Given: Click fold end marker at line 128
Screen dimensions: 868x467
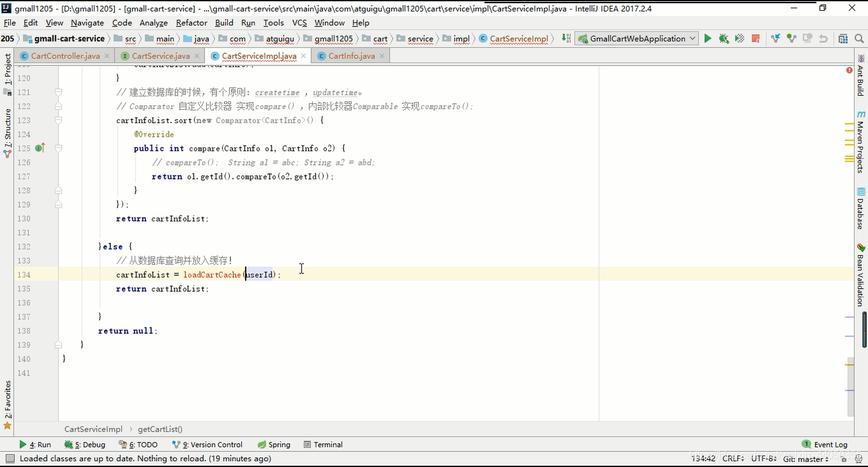Looking at the screenshot, I should (58, 190).
